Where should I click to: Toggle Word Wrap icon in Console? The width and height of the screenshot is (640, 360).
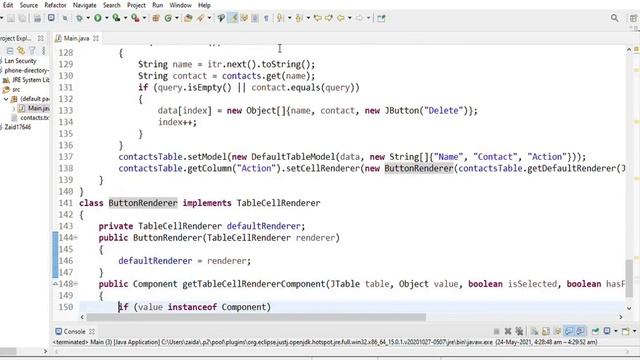click(x=558, y=331)
